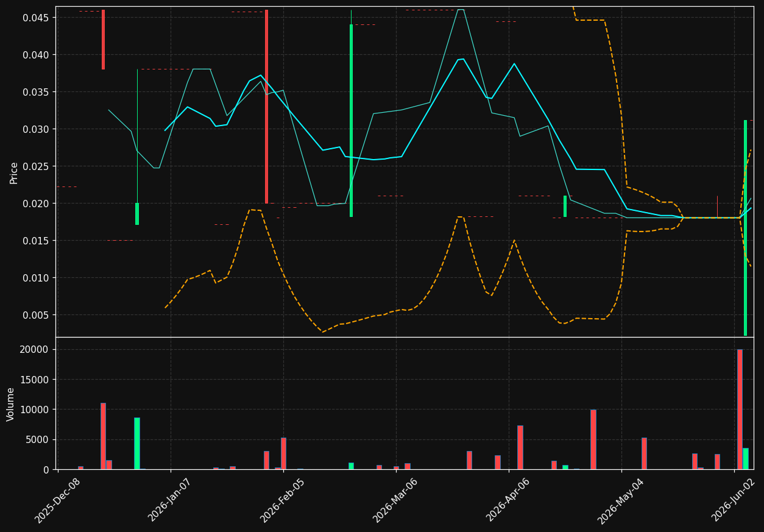Select the 2026-Jun-02 date label
This screenshot has height=532, width=764.
(734, 500)
